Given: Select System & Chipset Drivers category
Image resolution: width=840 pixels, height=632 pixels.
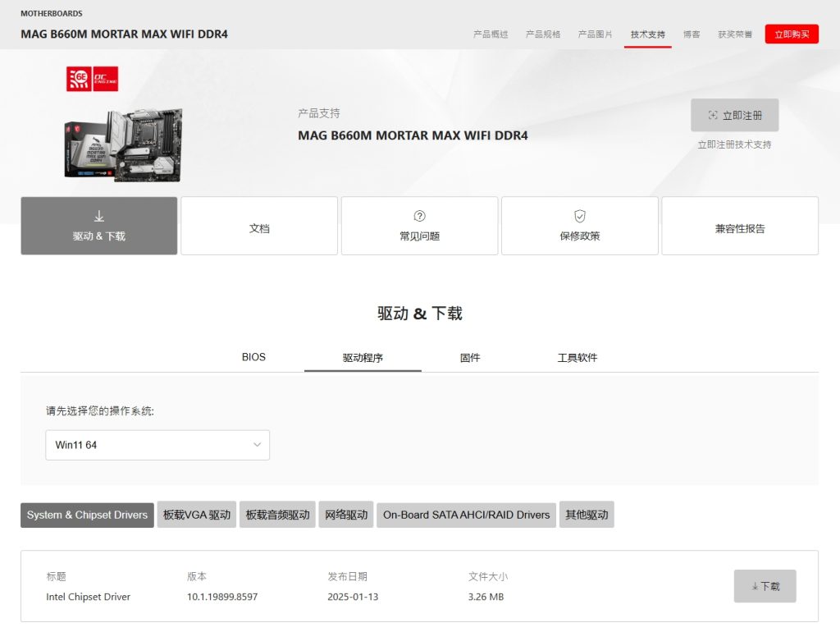Looking at the screenshot, I should coord(87,515).
